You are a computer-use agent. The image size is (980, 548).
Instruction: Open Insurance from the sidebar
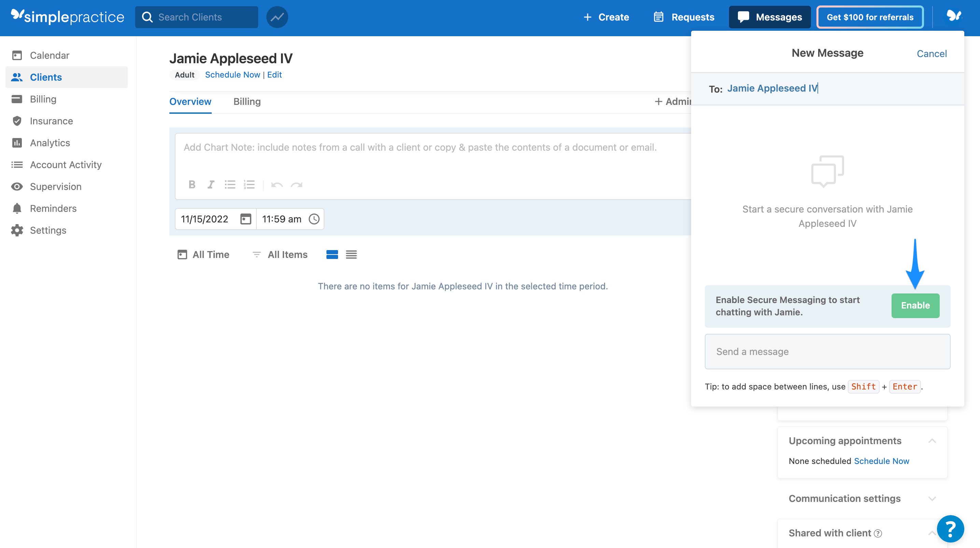[x=67, y=121]
